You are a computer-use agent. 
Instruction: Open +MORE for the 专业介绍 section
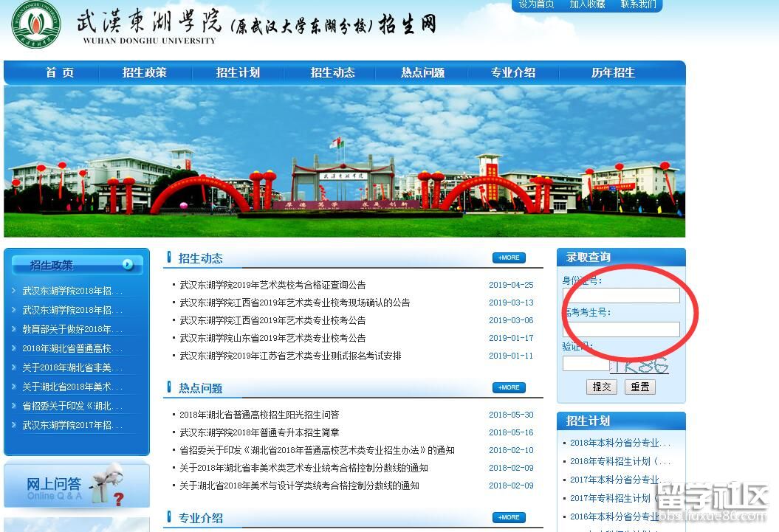(x=509, y=517)
